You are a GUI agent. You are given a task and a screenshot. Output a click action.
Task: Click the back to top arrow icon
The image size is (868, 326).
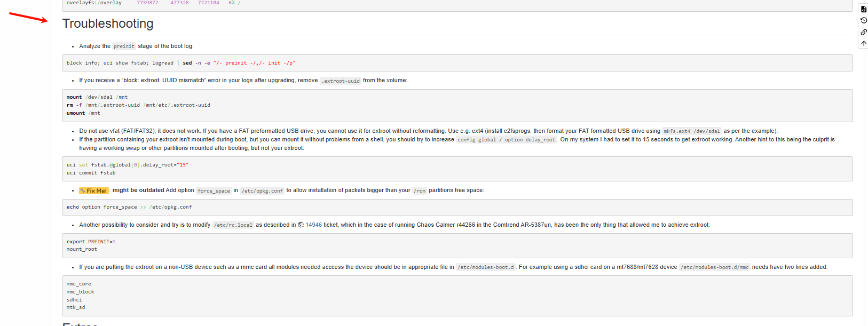[x=863, y=43]
